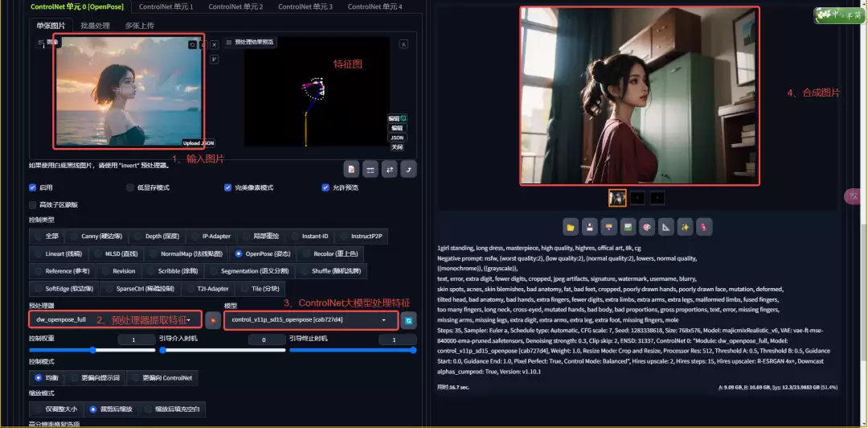Click the Upload JSON button

(x=198, y=143)
